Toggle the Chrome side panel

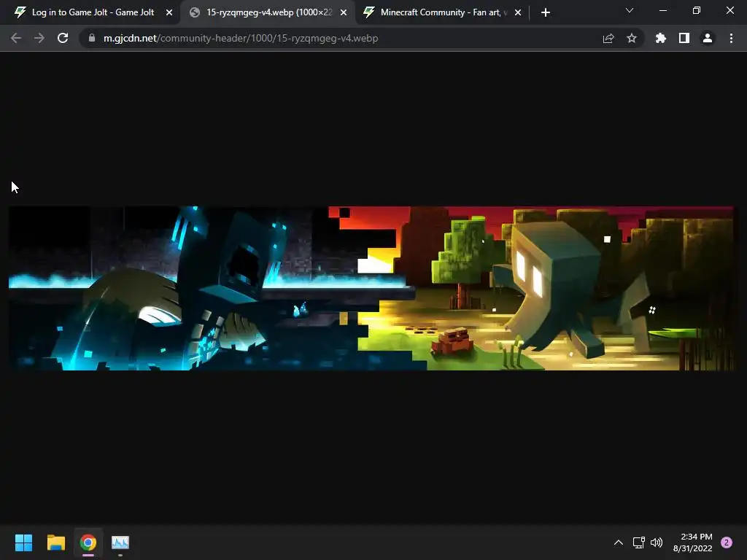[684, 38]
